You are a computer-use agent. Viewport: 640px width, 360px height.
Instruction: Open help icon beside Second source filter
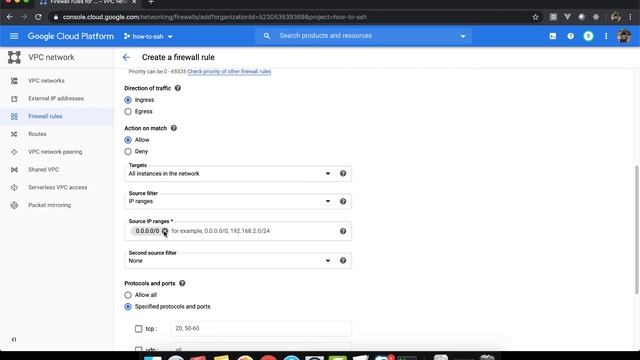point(343,260)
